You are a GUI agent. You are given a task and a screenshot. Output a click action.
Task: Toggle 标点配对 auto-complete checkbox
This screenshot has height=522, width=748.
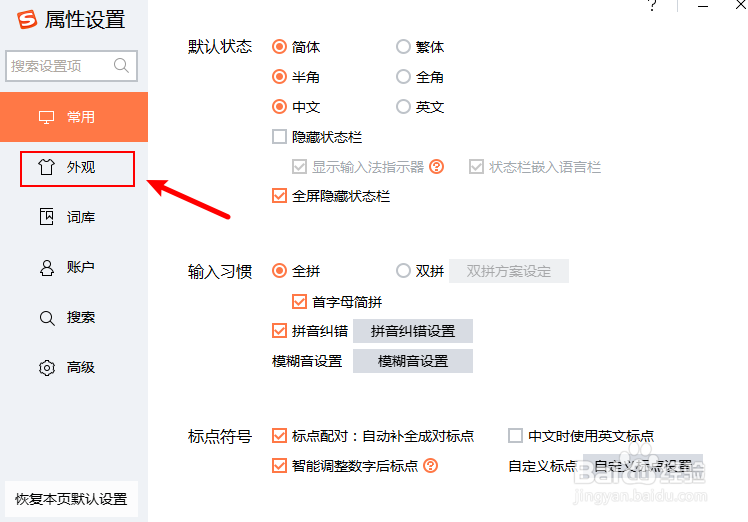click(279, 436)
